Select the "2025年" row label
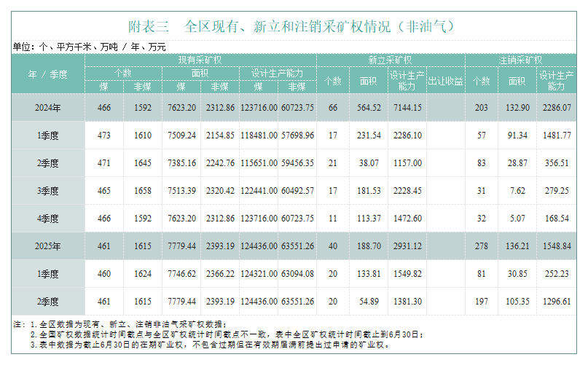588x365 pixels. point(48,246)
